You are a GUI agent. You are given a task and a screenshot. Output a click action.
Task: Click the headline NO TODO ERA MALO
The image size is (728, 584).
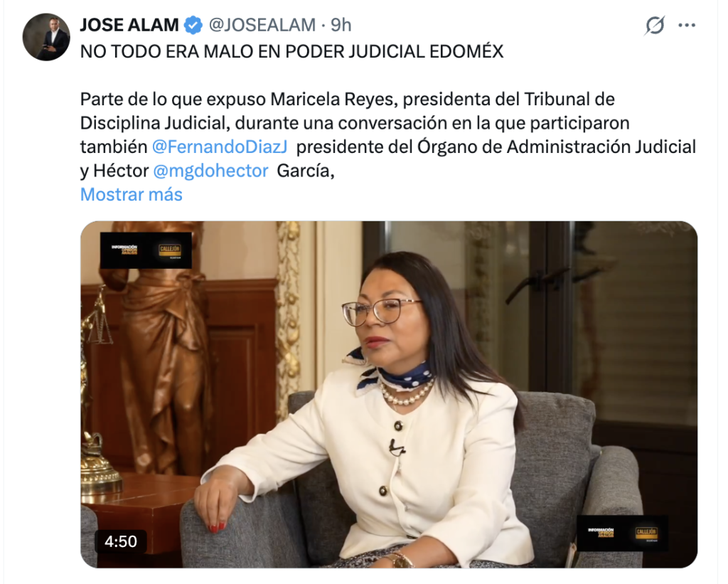tap(291, 51)
